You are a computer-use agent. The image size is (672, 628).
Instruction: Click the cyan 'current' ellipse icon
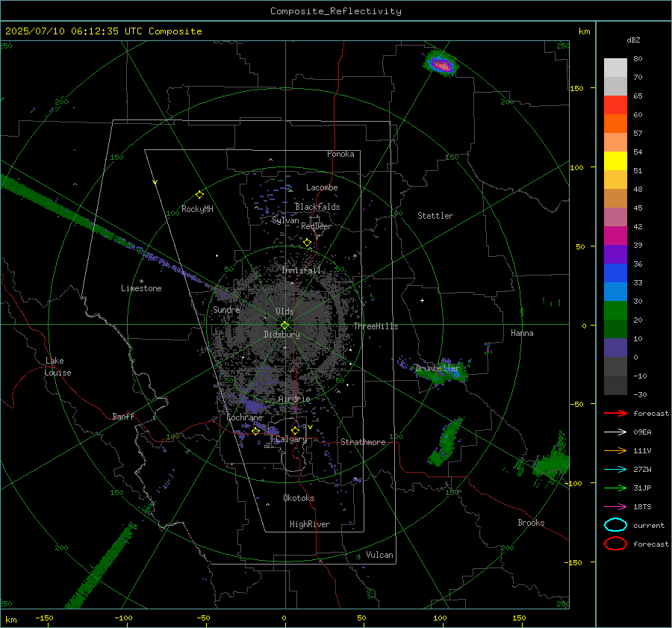tap(615, 525)
